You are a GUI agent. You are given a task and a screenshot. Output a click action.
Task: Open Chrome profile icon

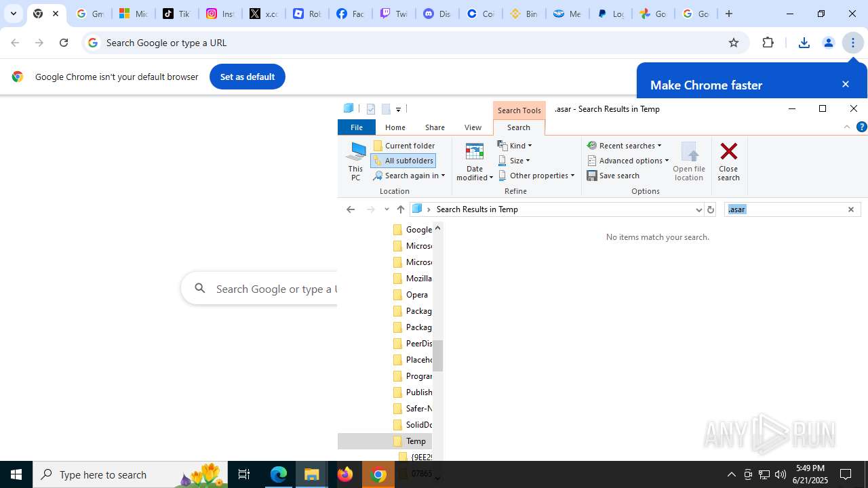point(828,43)
